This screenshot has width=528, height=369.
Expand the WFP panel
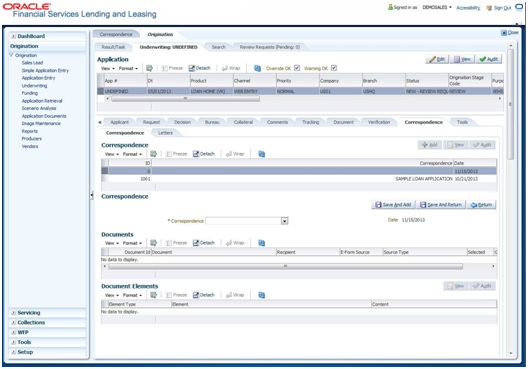(13, 332)
